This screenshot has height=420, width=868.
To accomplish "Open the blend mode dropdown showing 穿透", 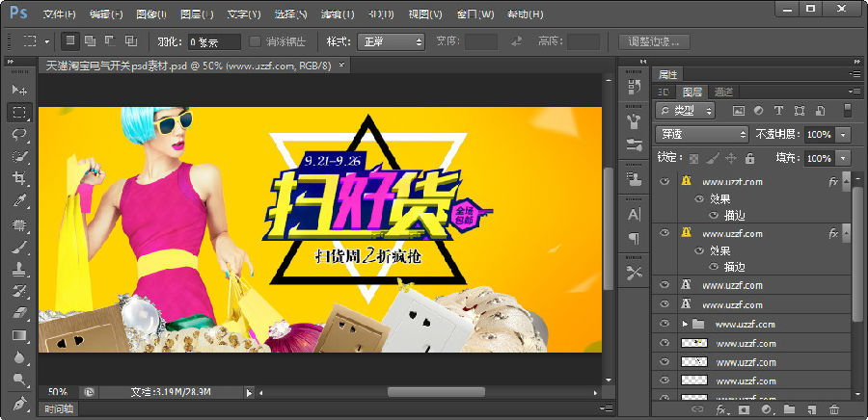I will pyautogui.click(x=702, y=134).
